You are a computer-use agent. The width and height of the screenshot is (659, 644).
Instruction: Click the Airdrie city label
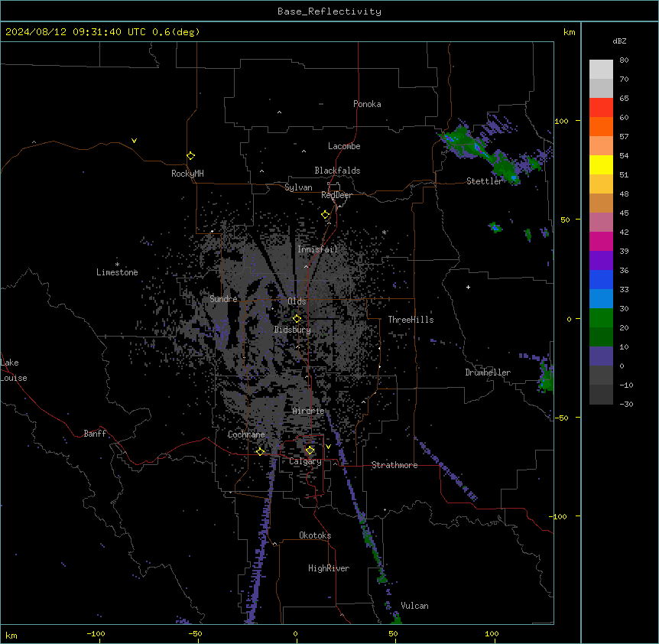coord(309,411)
